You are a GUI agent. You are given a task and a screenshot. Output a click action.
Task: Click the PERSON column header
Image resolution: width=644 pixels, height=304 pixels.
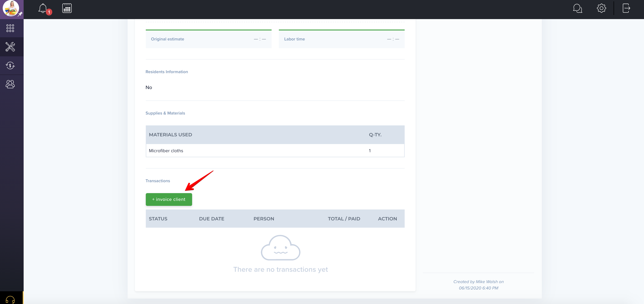[264, 219]
